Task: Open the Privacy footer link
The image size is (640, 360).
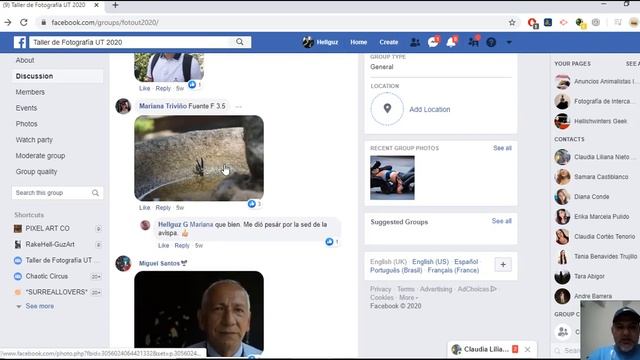Action: 380,289
